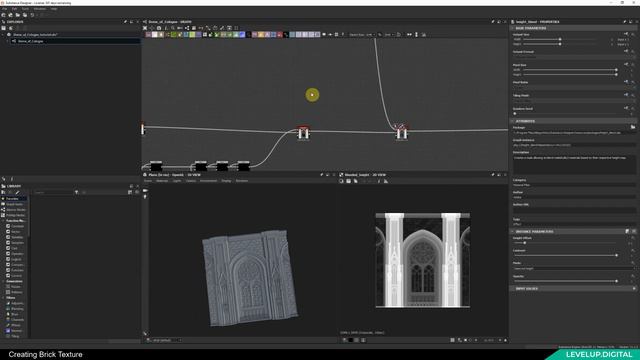The height and width of the screenshot is (360, 640).
Task: Click the link-nodes icon in graph toolbar
Action: (187, 28)
